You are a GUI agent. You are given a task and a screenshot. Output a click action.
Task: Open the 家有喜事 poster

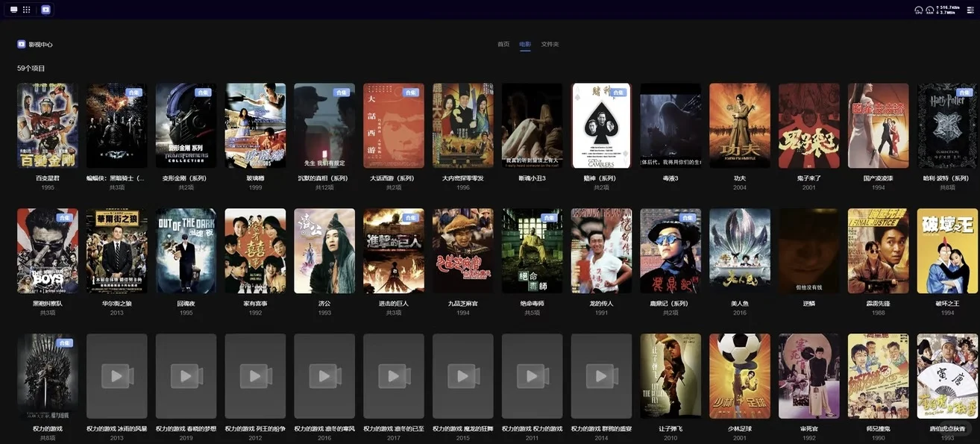coord(256,251)
